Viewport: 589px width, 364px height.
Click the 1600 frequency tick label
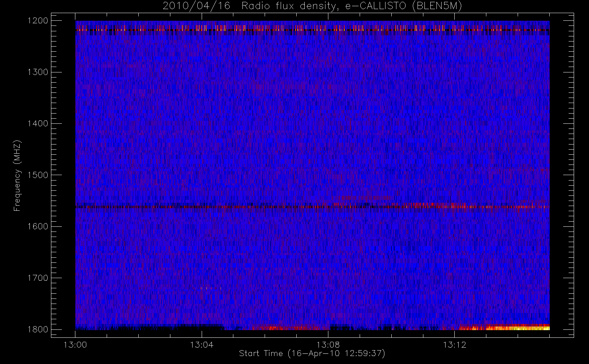point(38,226)
